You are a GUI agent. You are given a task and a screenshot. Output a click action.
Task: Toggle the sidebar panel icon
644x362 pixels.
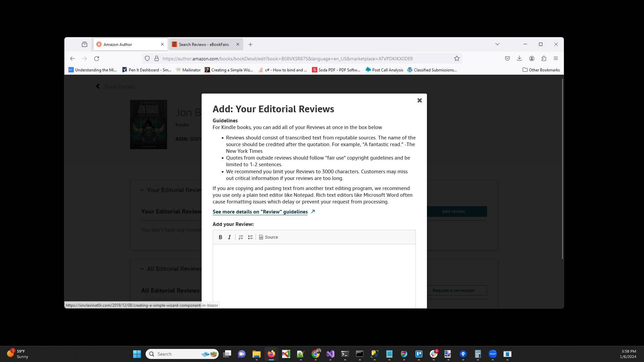pos(84,44)
